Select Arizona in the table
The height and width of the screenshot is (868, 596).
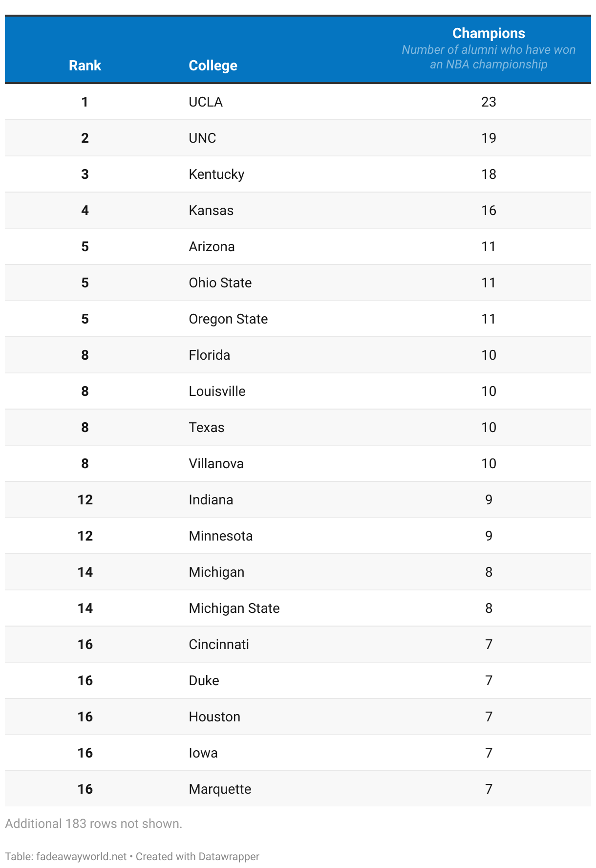tap(212, 246)
